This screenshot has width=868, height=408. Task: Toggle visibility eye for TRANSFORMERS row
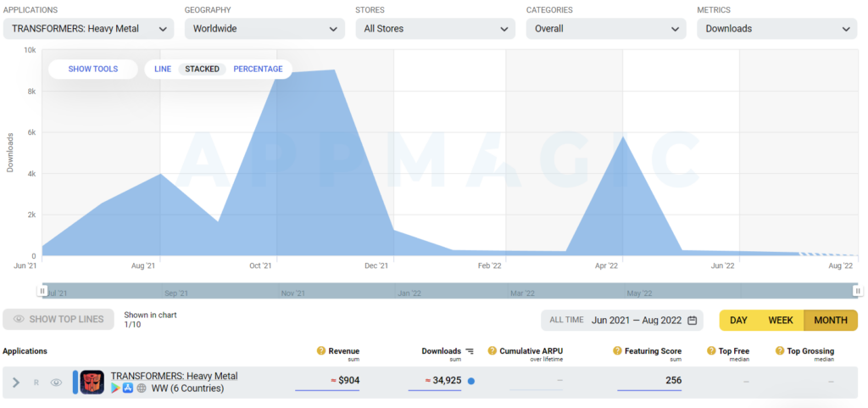click(56, 382)
